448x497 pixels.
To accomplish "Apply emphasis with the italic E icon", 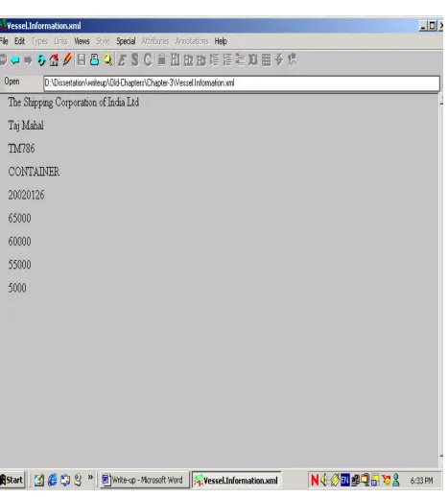I will [122, 60].
